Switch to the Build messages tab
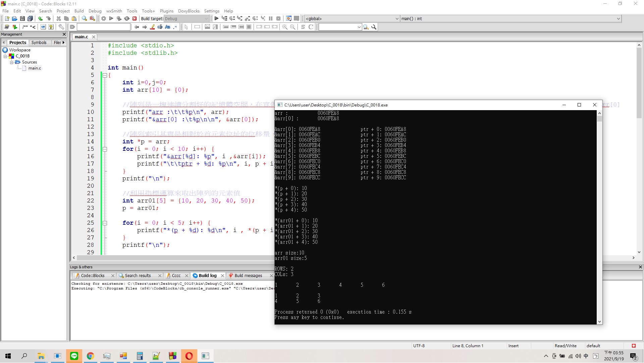Viewport: 644px width, 363px height. click(x=248, y=276)
